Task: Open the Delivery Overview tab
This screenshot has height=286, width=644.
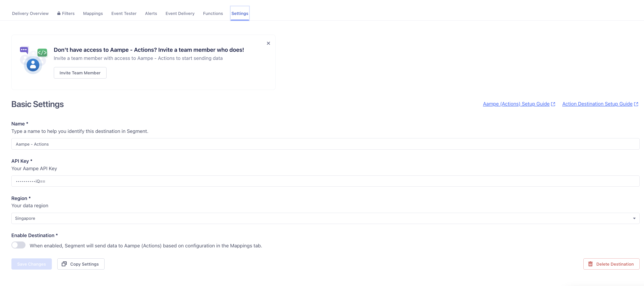Action: click(x=30, y=13)
